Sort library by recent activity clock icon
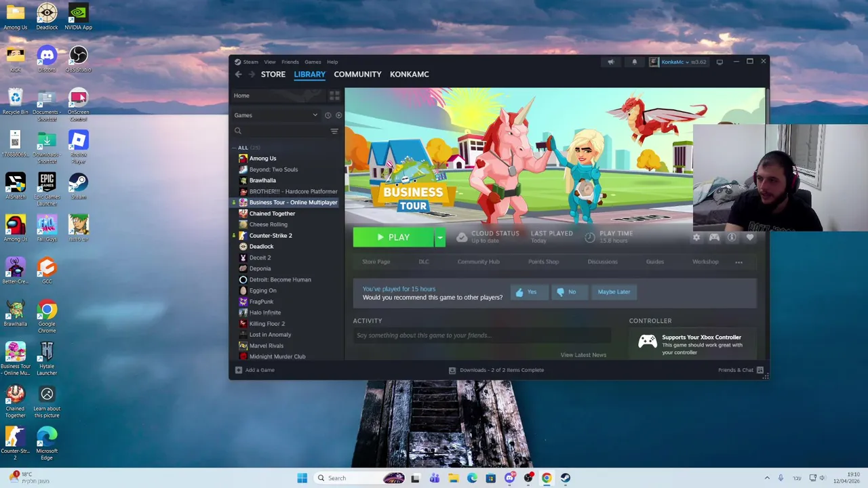 (328, 115)
